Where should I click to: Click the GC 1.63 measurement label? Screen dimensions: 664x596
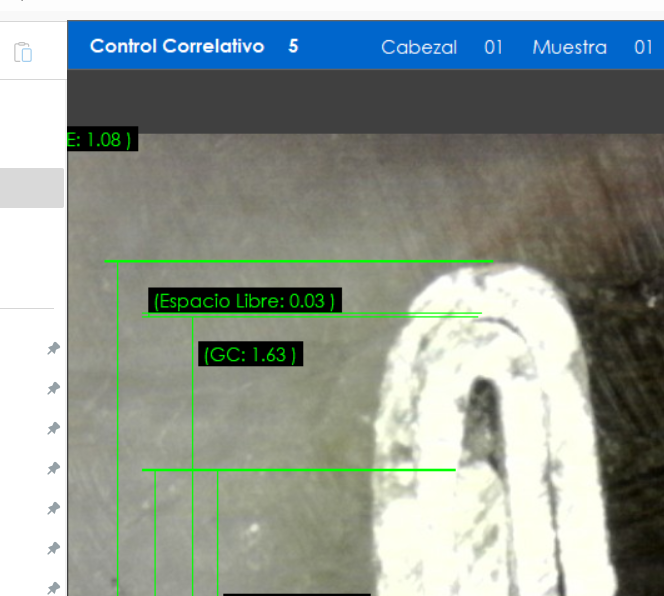tap(250, 354)
